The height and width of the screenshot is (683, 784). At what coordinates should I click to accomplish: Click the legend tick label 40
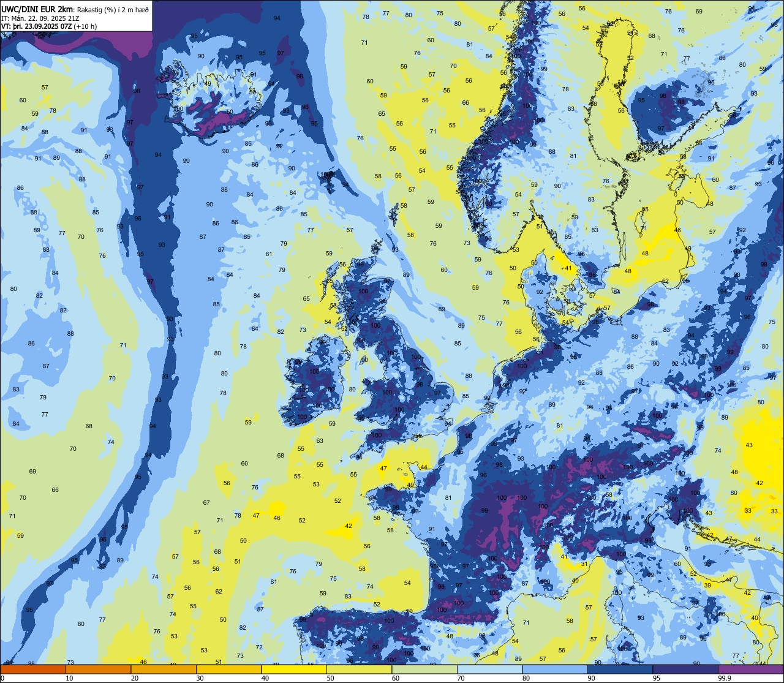coord(265,678)
